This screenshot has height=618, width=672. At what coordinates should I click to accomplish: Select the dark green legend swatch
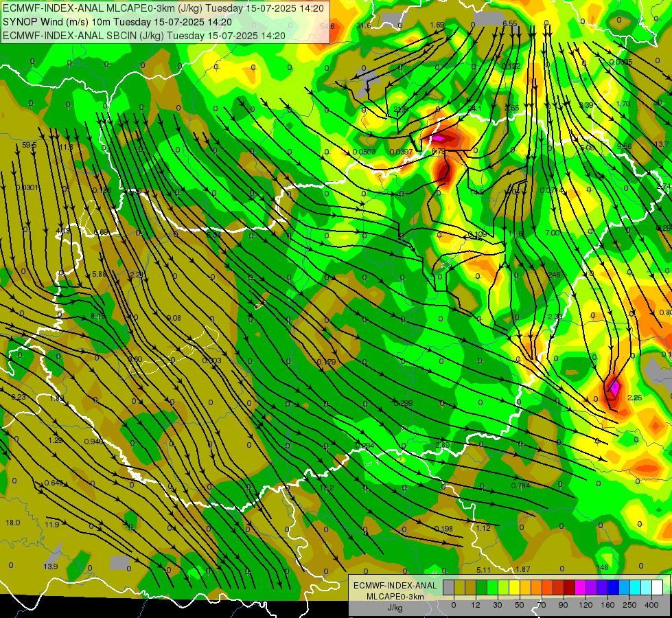[482, 587]
